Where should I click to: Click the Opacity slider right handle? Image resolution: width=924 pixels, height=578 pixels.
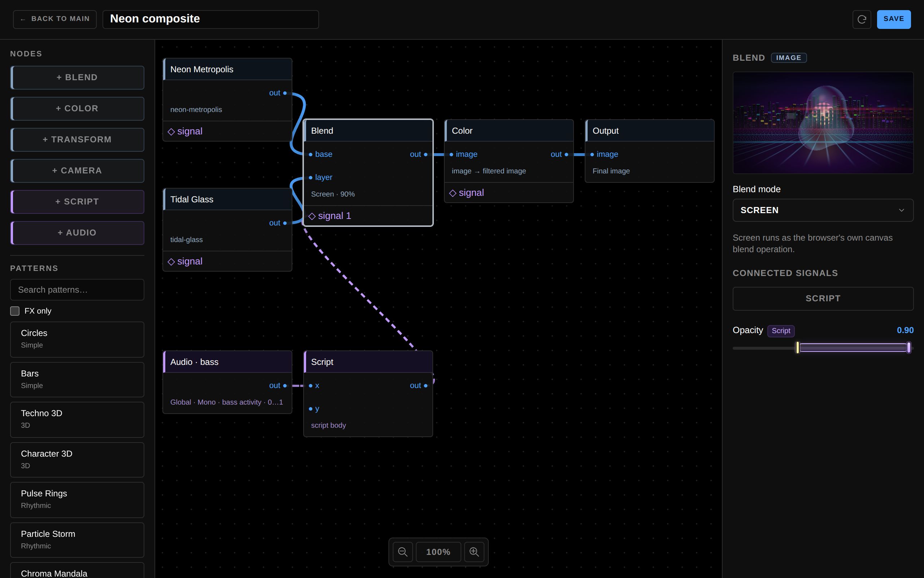point(909,348)
